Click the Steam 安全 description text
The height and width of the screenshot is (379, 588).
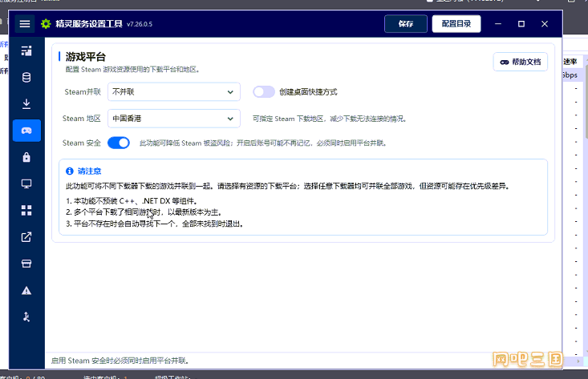[263, 143]
